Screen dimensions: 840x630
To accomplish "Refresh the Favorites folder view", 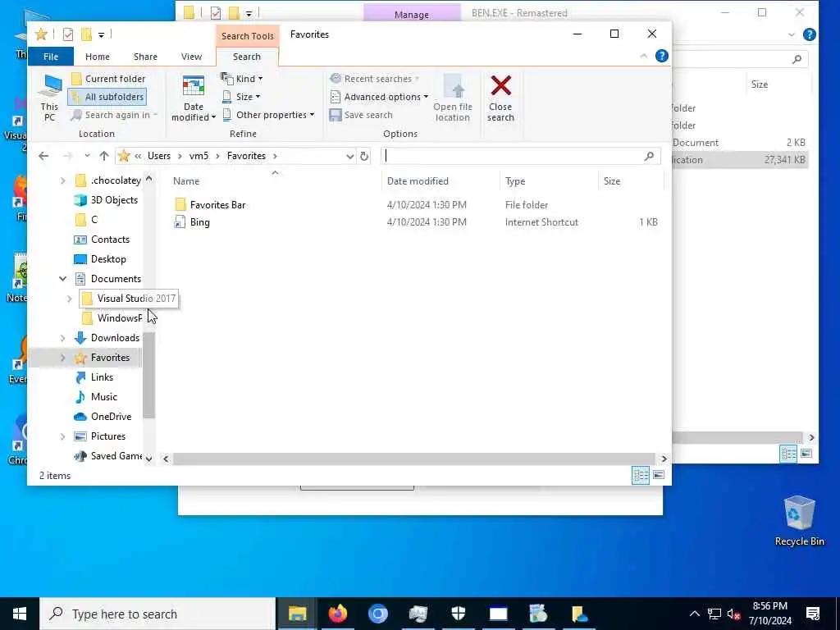I will (364, 156).
